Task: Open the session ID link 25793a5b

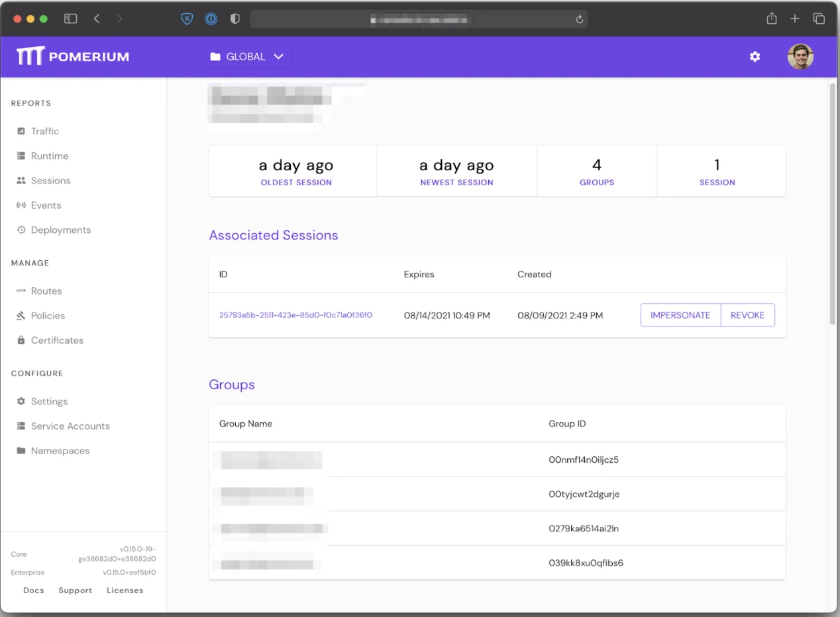Action: tap(295, 316)
